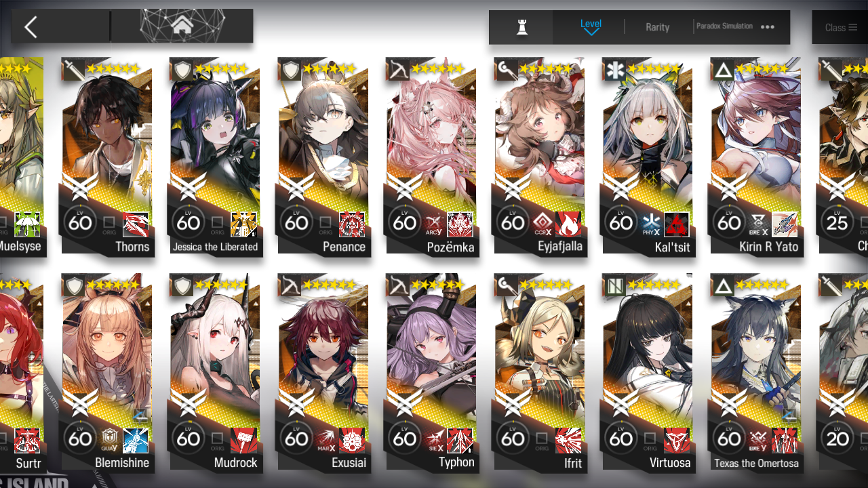Click Eyjafjalla's flame skill icon
This screenshot has height=488, width=868.
coord(568,224)
